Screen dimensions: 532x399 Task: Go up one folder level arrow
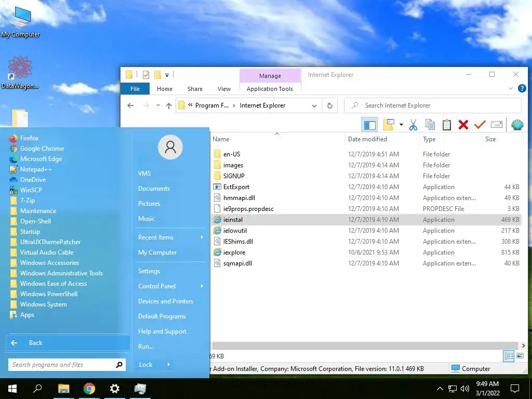(169, 105)
